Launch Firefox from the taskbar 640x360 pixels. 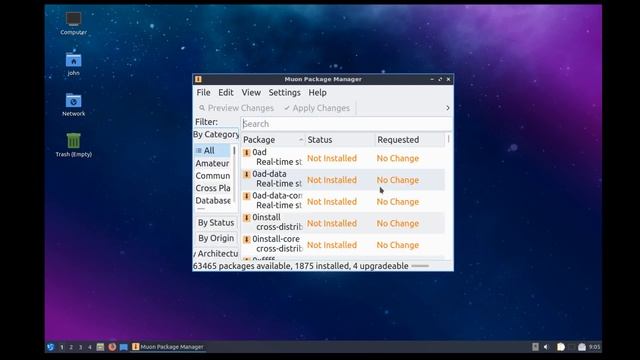(x=112, y=347)
